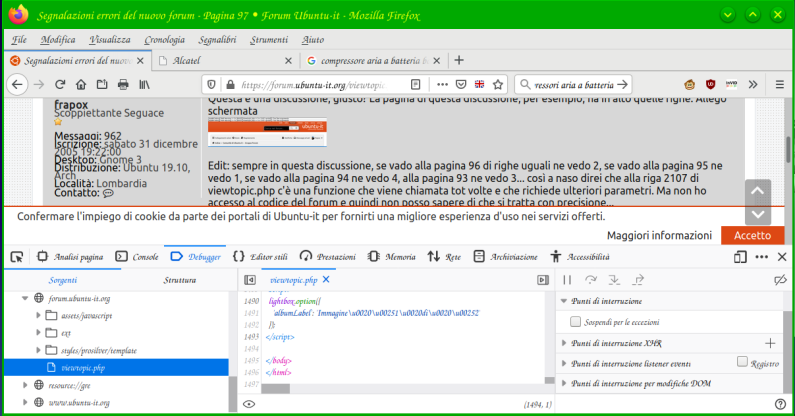The width and height of the screenshot is (795, 416).
Task: Open devtools options three-dot menu
Action: tap(762, 257)
